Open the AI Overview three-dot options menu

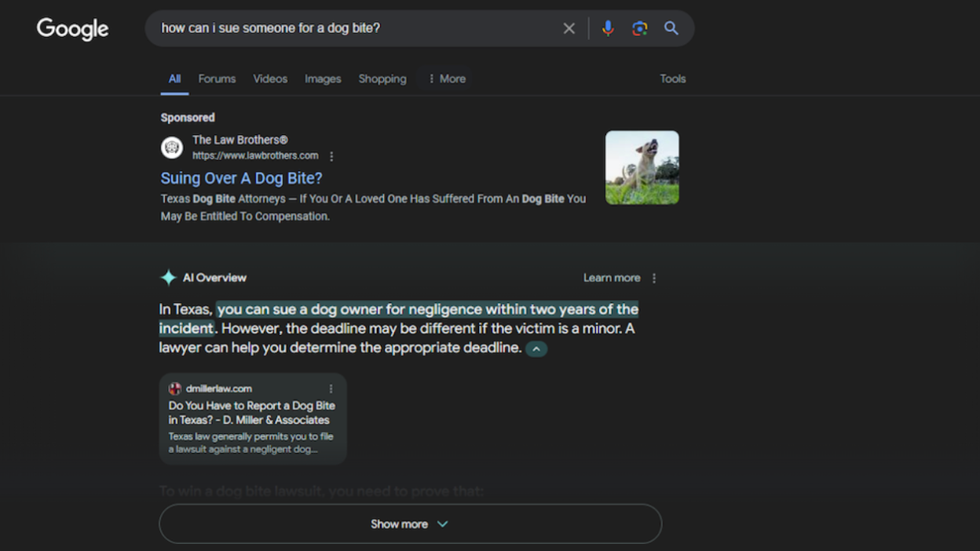point(654,278)
